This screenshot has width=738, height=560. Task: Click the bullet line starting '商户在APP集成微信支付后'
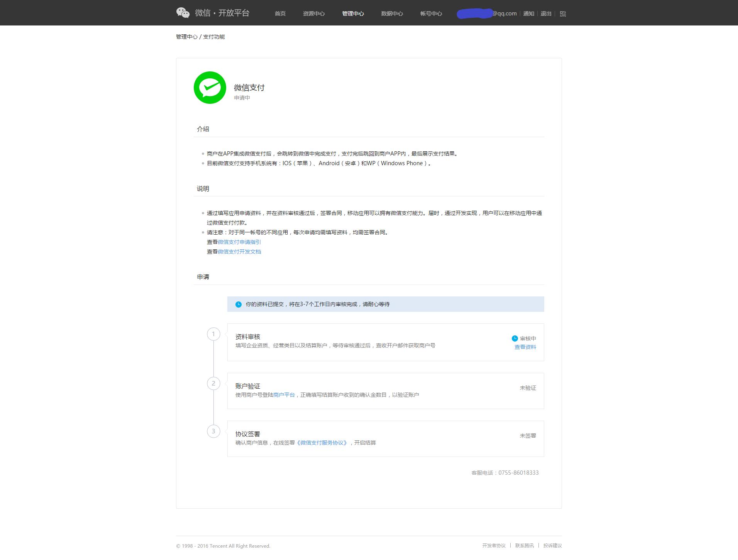pos(333,154)
